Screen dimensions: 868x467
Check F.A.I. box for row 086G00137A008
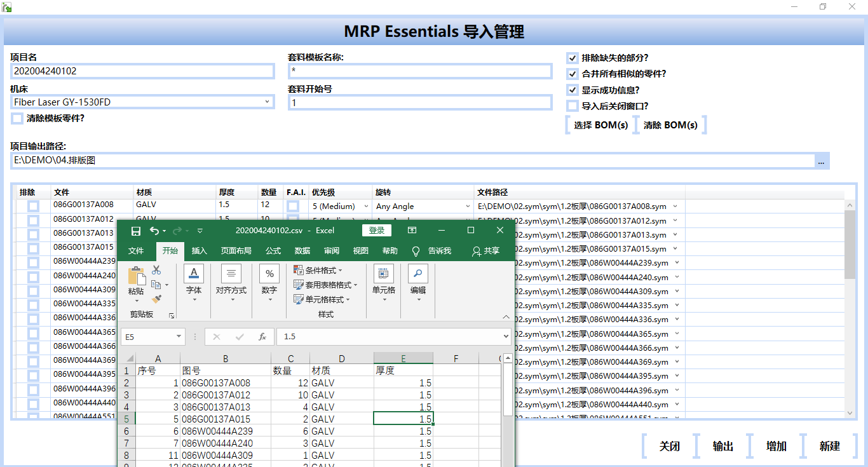point(293,206)
